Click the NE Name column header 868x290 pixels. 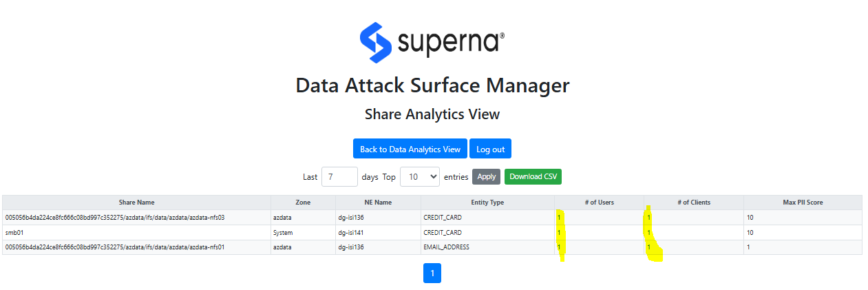click(x=378, y=203)
